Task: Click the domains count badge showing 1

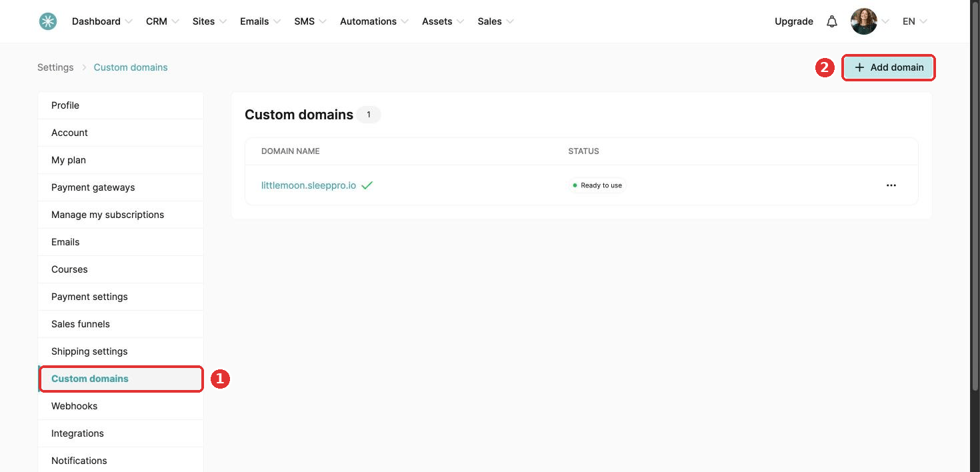Action: pos(369,115)
